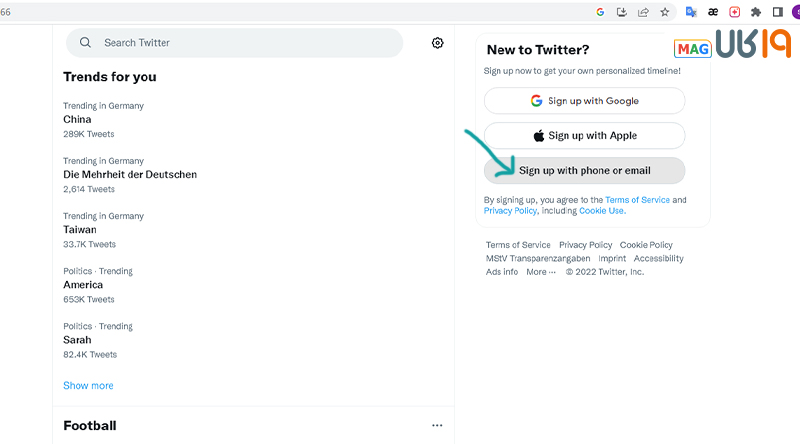Open footer Terms of Service link
The height and width of the screenshot is (444, 800).
click(x=518, y=245)
